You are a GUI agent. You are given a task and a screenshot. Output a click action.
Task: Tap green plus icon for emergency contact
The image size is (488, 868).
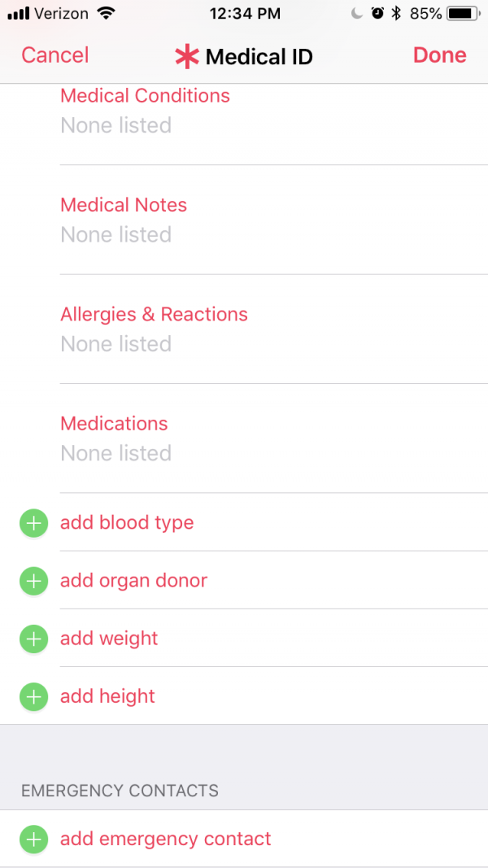click(x=33, y=840)
